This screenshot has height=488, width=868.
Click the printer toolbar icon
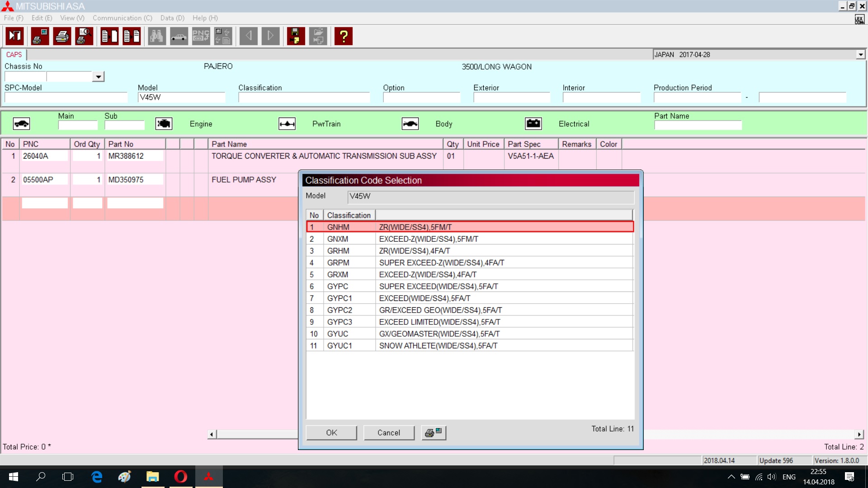pyautogui.click(x=62, y=36)
